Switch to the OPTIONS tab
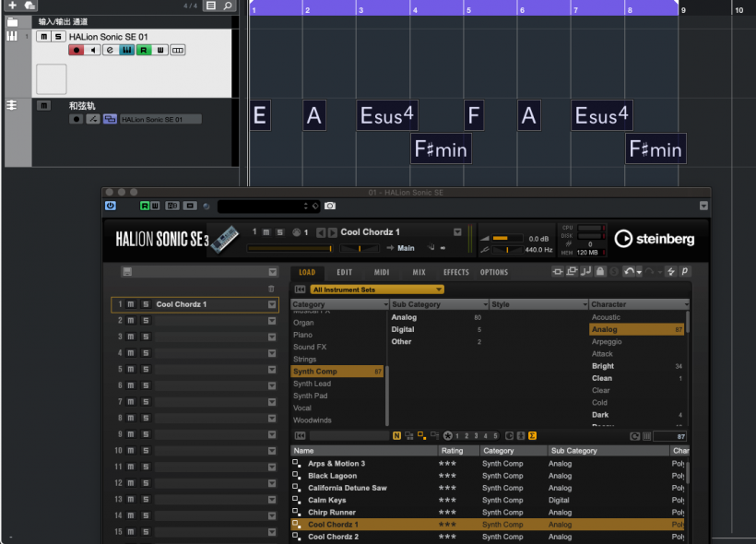This screenshot has height=544, width=756. point(494,272)
